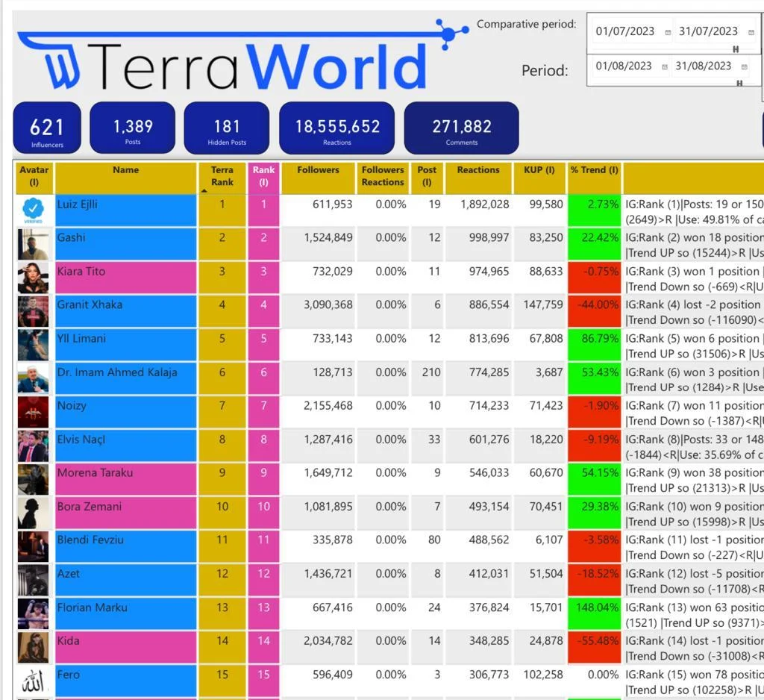Select the name cell Noizy
764x700 pixels.
point(125,413)
